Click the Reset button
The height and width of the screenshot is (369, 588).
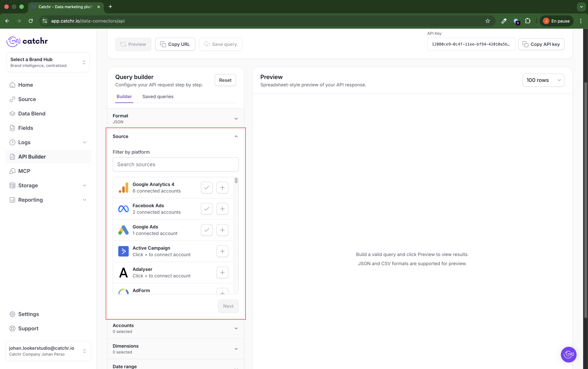coord(225,80)
